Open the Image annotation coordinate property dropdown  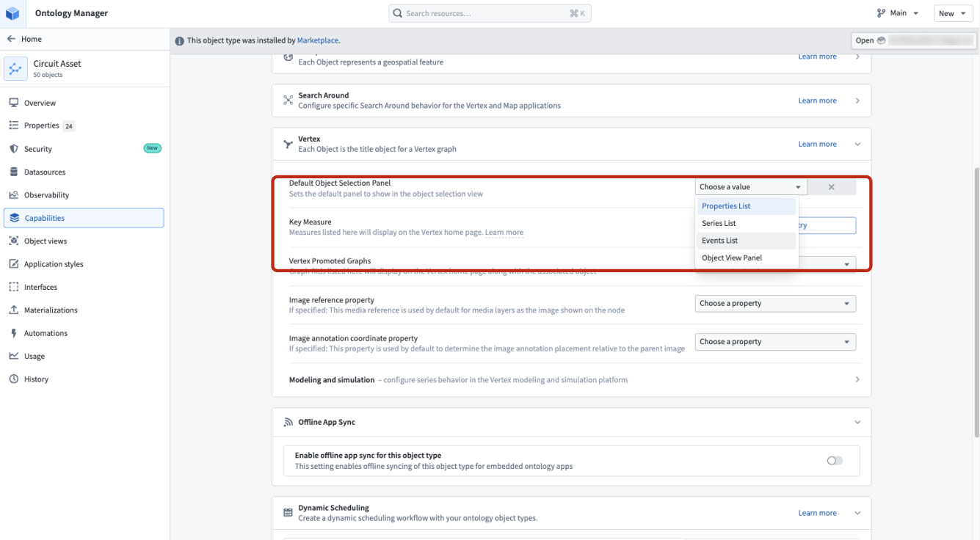click(x=775, y=341)
